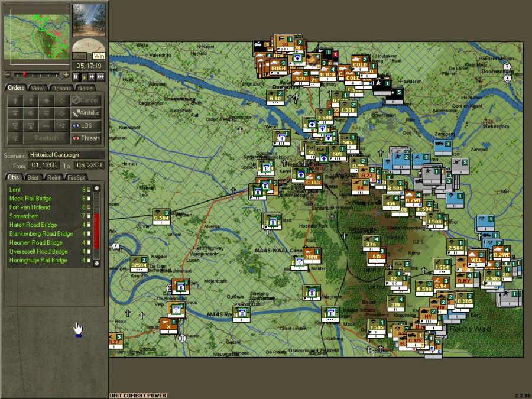Toggle the Heumen Road Bridge checkbox
The image size is (532, 399).
[x=89, y=242]
